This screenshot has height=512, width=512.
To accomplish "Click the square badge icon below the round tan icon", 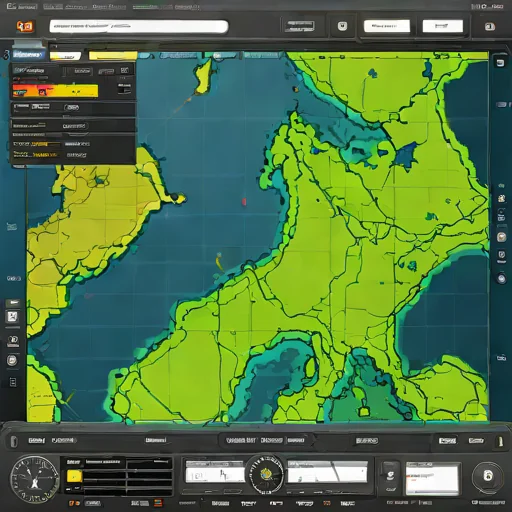I will coord(502,256).
